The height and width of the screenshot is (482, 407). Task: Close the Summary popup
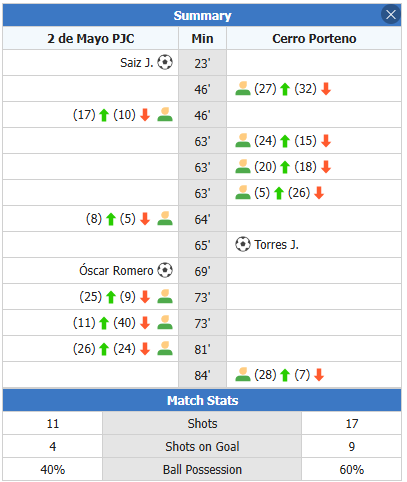(391, 15)
